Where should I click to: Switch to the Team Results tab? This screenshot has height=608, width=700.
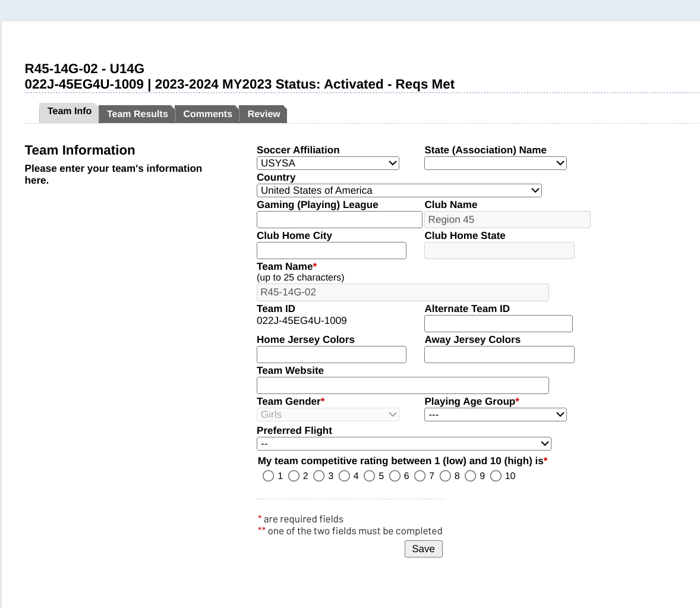click(137, 114)
